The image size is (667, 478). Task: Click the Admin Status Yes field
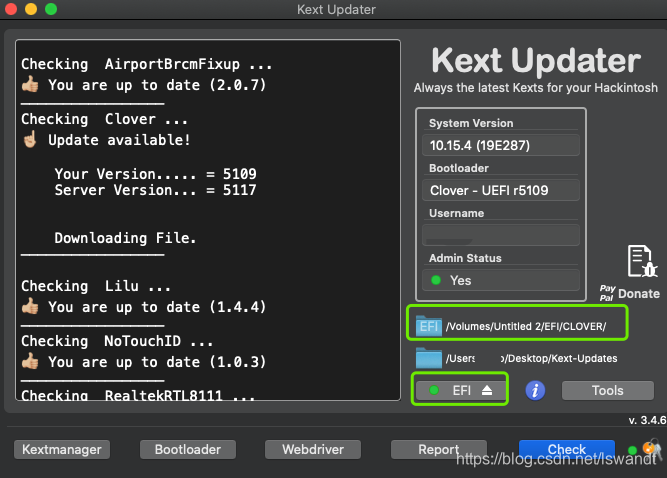(x=501, y=280)
